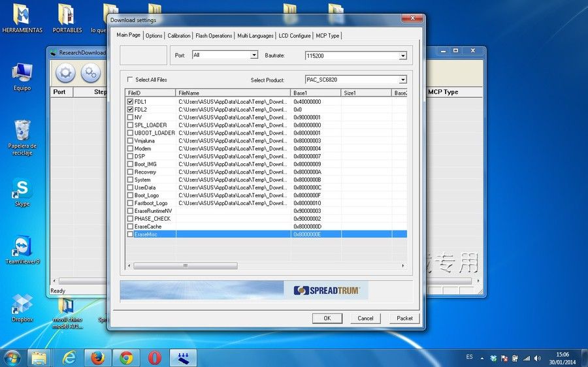Check the EraseCache checkbox
Viewport: 588px width, 367px height.
[130, 227]
